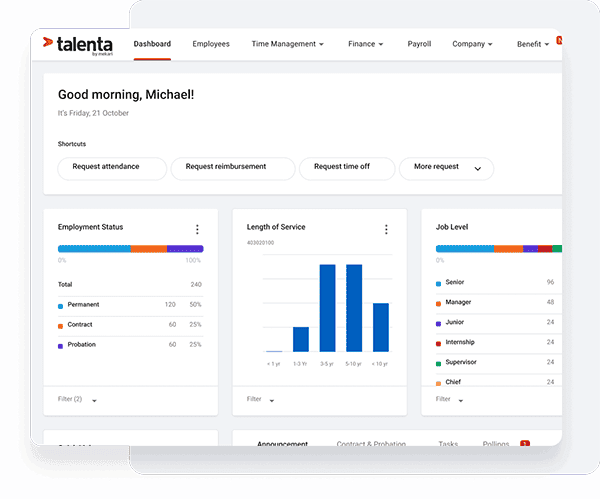Click the Job Level title
Viewport: 600px width, 500px height.
coord(452,227)
